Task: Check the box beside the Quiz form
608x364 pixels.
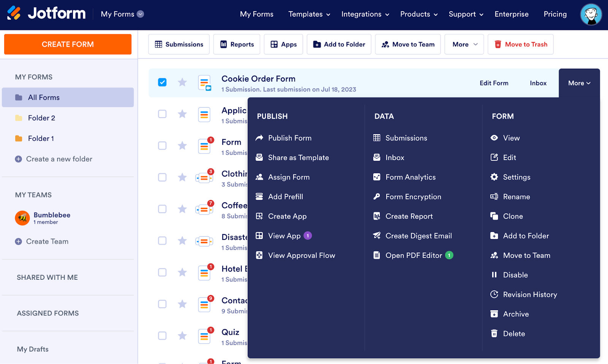Action: tap(162, 336)
